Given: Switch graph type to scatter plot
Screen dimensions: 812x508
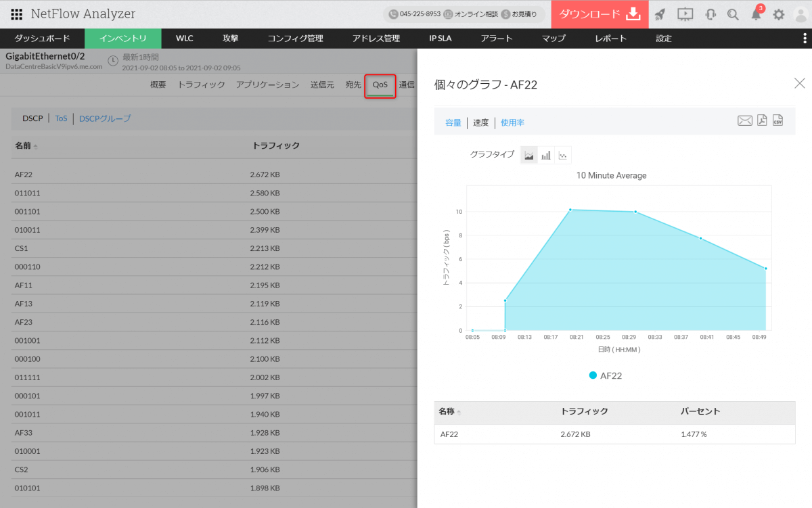Looking at the screenshot, I should pos(562,156).
